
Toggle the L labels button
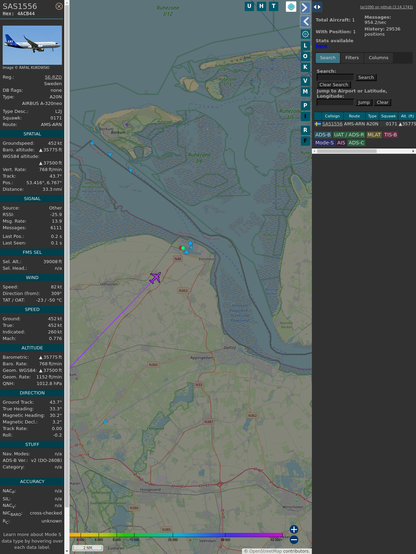305,46
